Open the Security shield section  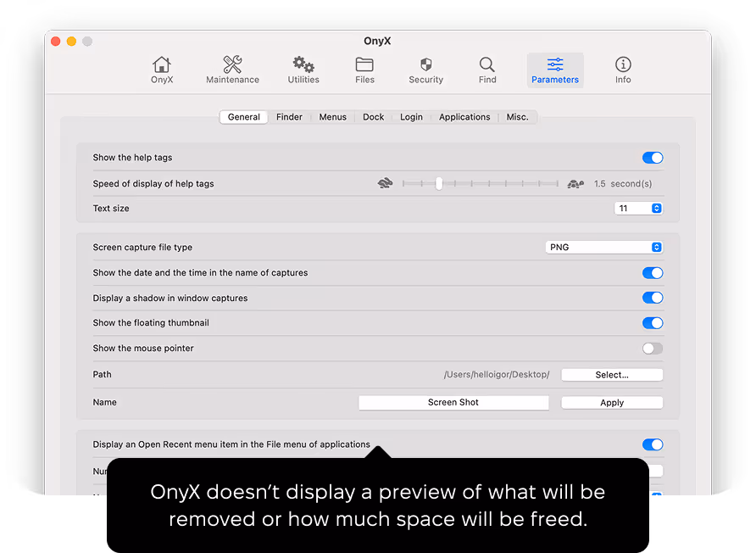coord(425,70)
